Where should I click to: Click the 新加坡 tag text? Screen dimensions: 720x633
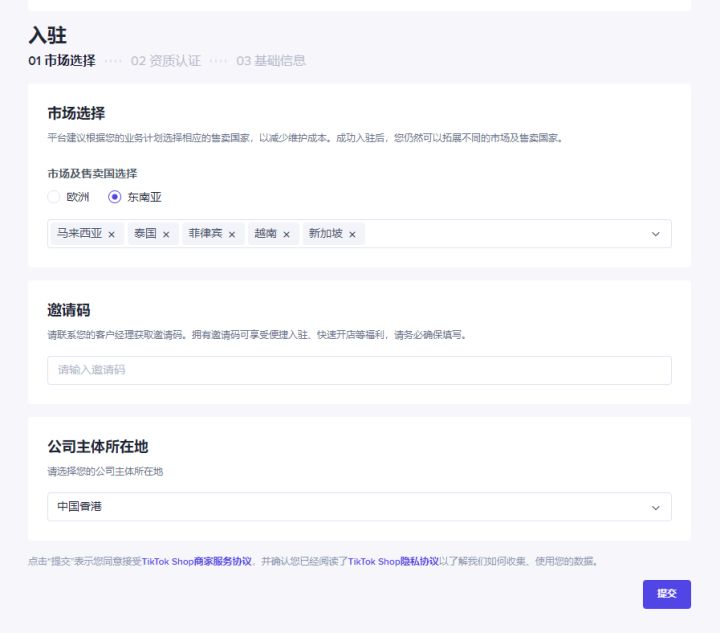pyautogui.click(x=326, y=233)
